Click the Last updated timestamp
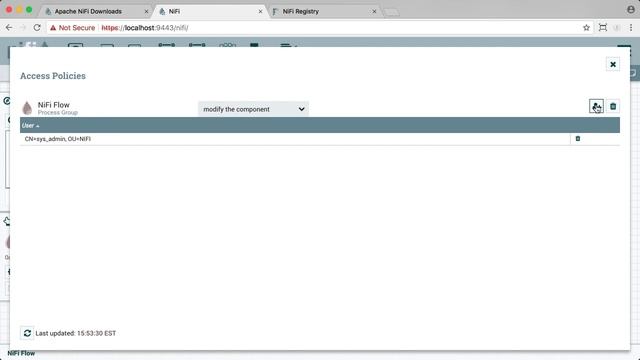The height and width of the screenshot is (360, 640). [76, 333]
